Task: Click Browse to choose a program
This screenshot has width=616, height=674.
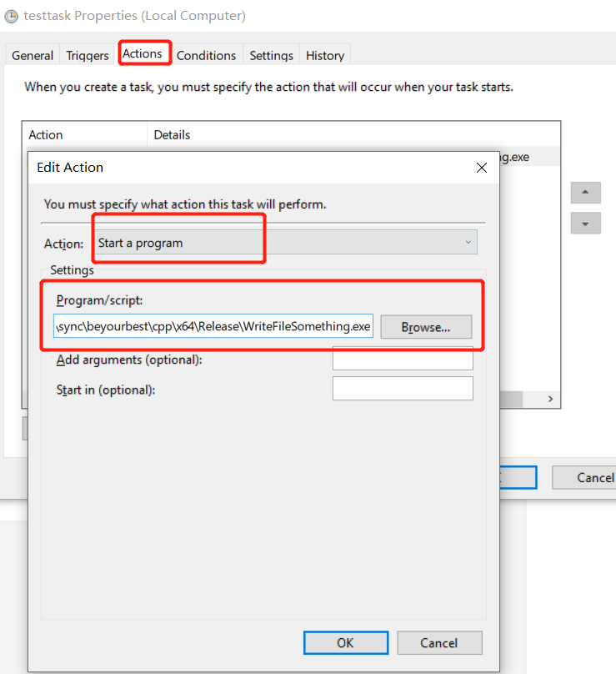Action: pos(426,327)
